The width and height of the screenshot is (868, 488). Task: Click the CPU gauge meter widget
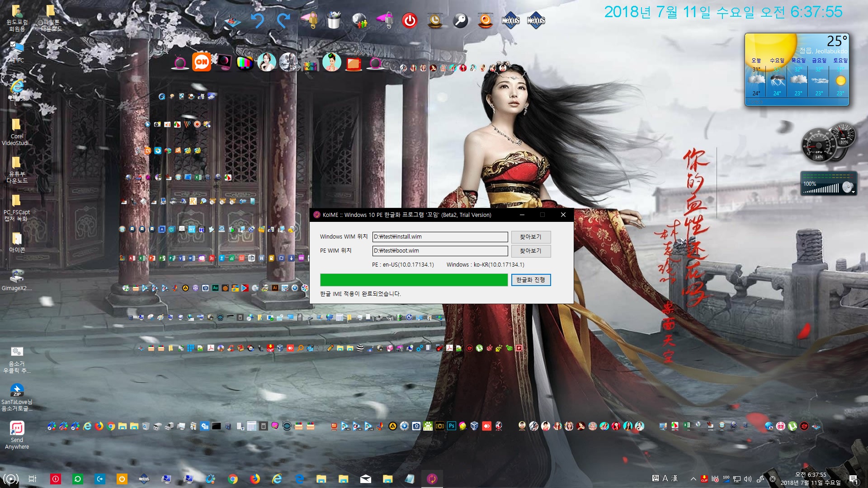(x=819, y=146)
